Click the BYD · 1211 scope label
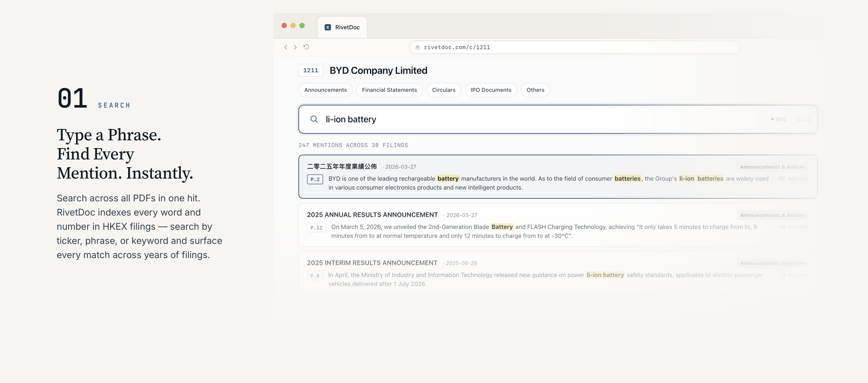Viewport: 868px width, 383px height. pos(790,119)
